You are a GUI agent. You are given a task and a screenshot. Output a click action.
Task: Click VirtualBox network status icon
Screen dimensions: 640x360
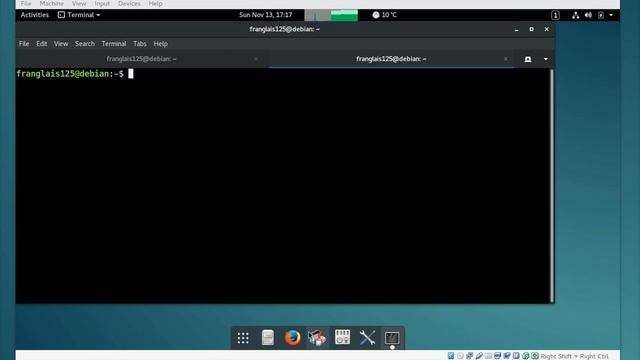470,356
